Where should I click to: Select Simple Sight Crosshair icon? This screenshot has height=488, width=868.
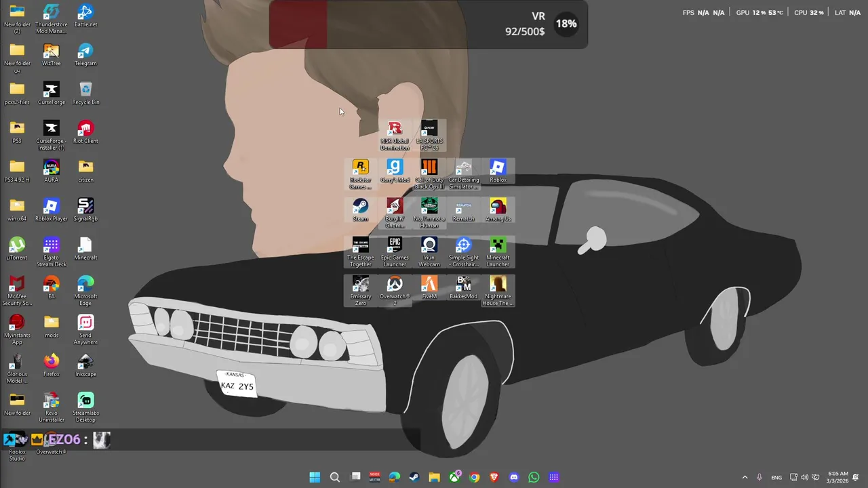coord(463,252)
